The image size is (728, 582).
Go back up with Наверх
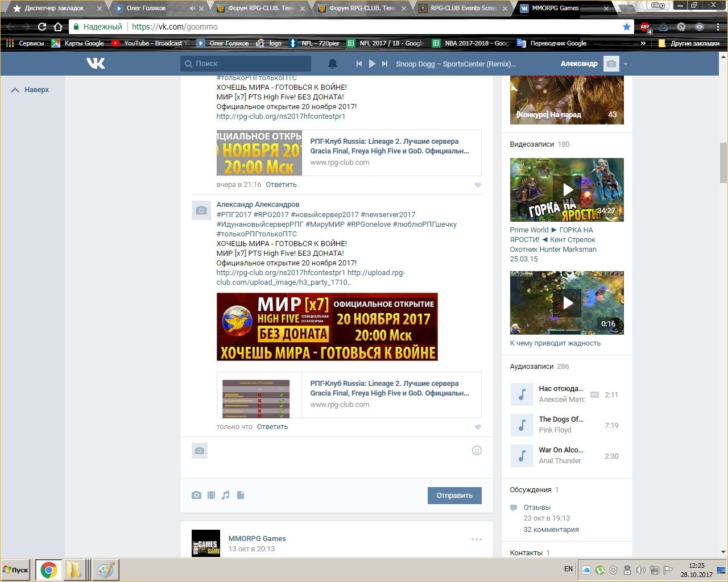(x=31, y=90)
